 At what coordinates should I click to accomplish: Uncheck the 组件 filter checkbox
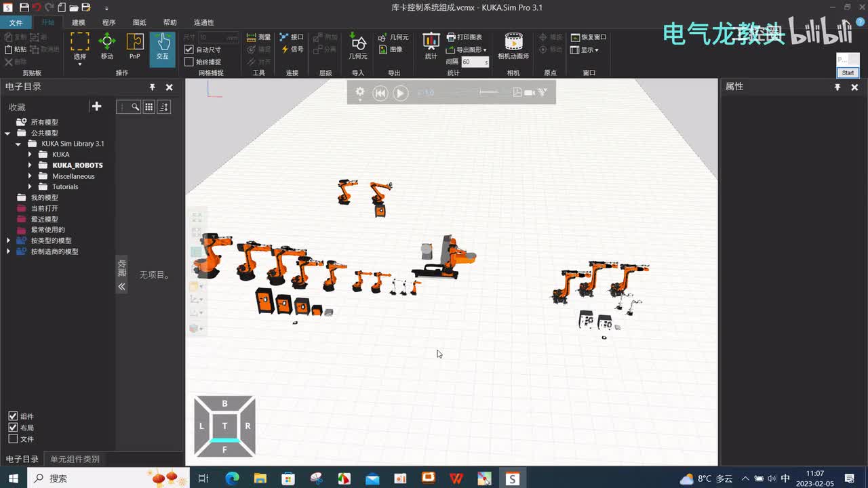point(13,416)
